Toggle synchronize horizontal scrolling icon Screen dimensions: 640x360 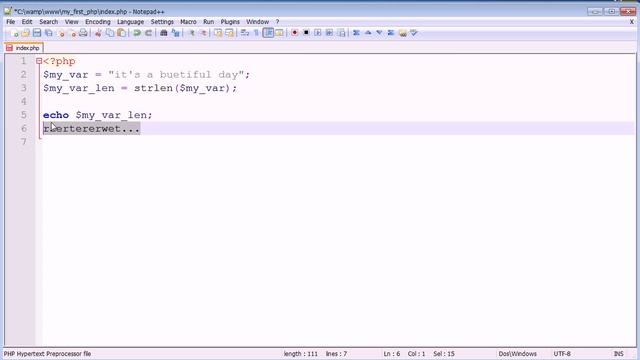click(x=229, y=33)
